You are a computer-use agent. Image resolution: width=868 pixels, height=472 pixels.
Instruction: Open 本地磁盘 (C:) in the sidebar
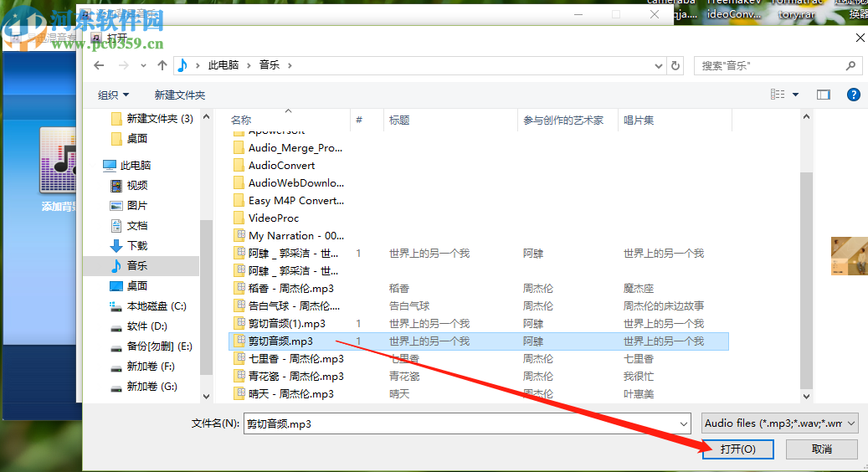pos(148,306)
